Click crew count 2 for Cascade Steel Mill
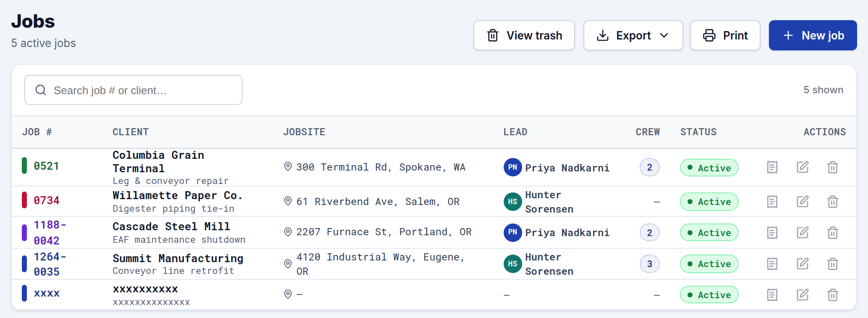 (649, 232)
